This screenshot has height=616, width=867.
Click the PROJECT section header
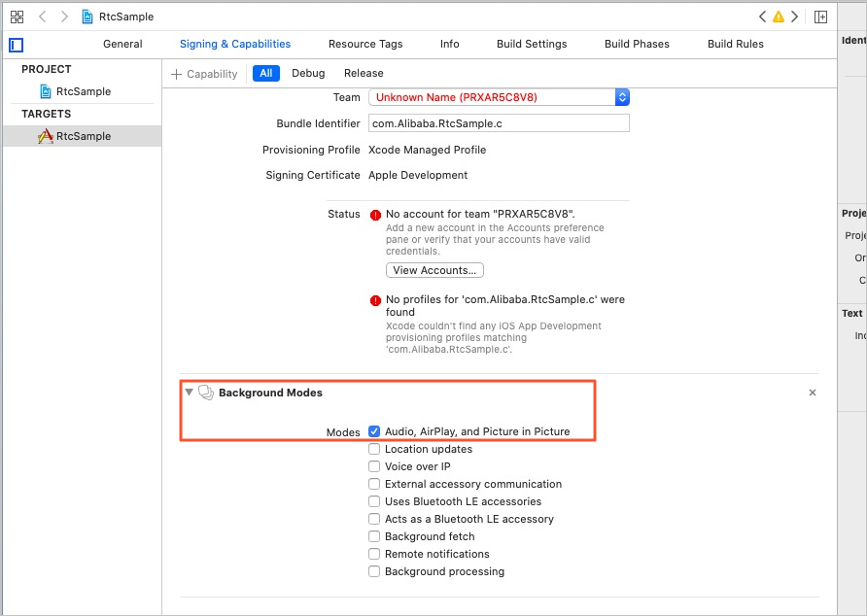pyautogui.click(x=47, y=69)
